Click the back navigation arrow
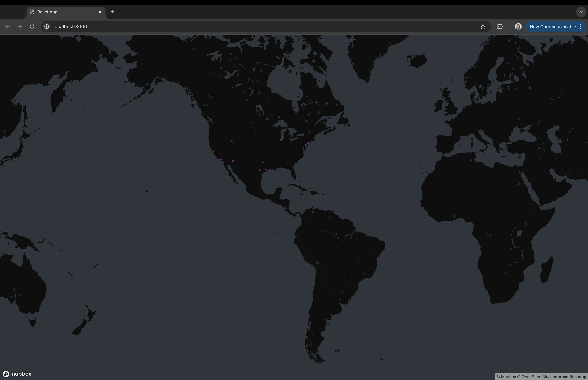 7,26
